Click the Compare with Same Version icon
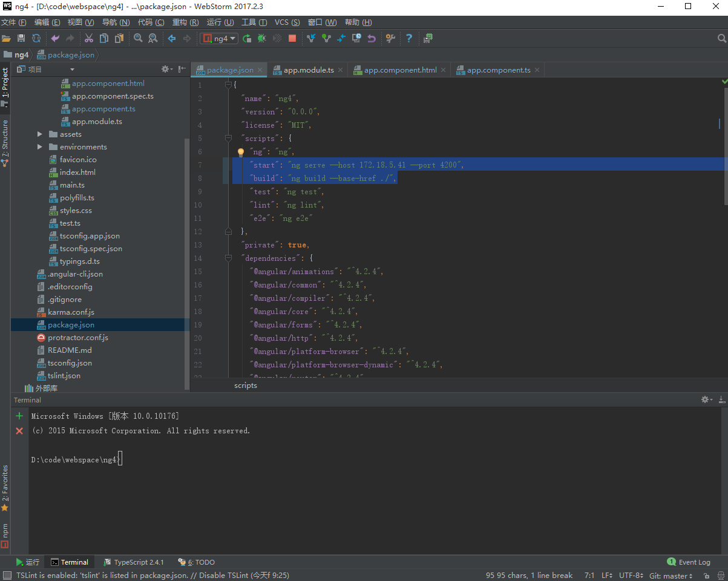Image resolution: width=728 pixels, height=581 pixels. (341, 38)
